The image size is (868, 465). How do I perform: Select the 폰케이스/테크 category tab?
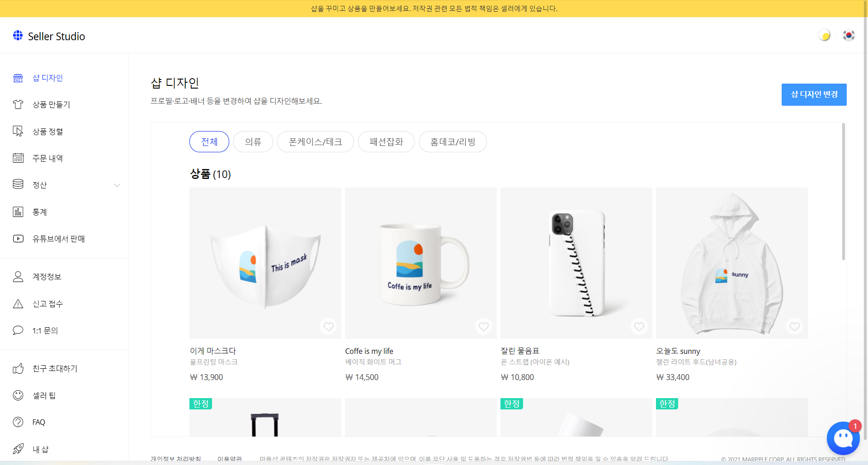[x=316, y=142]
